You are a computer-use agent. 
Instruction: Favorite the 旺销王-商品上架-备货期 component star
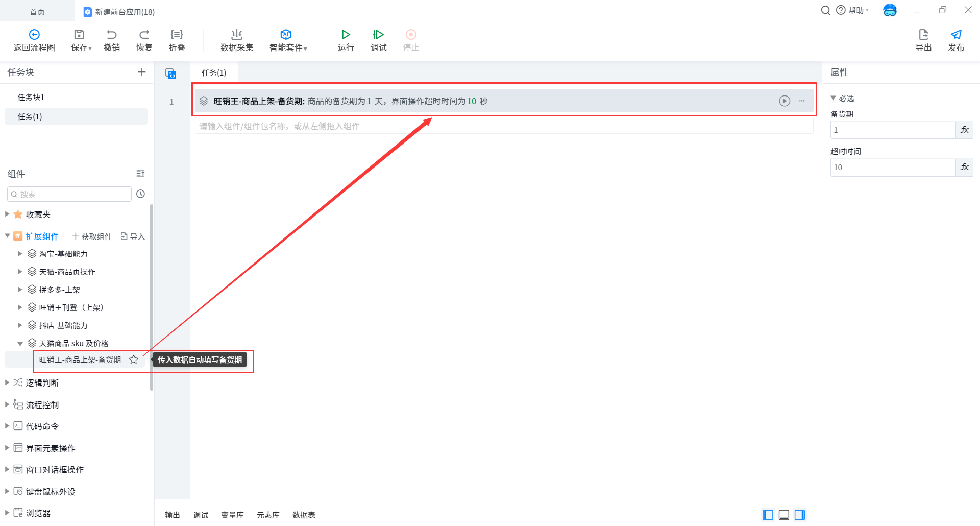[x=134, y=360]
